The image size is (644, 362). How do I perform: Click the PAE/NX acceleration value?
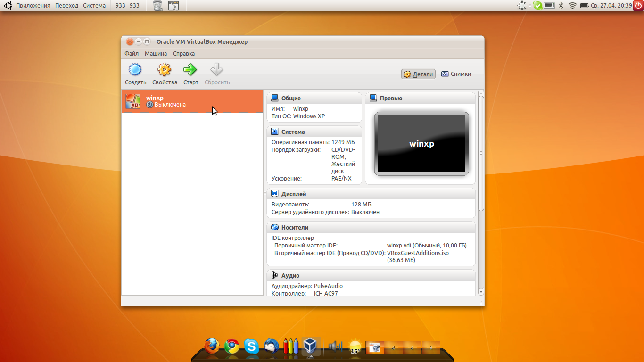pos(341,179)
